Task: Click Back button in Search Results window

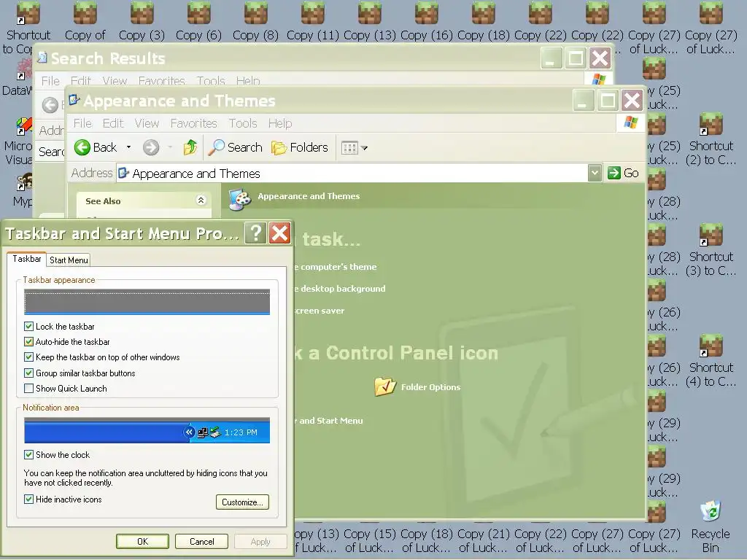Action: (x=50, y=105)
